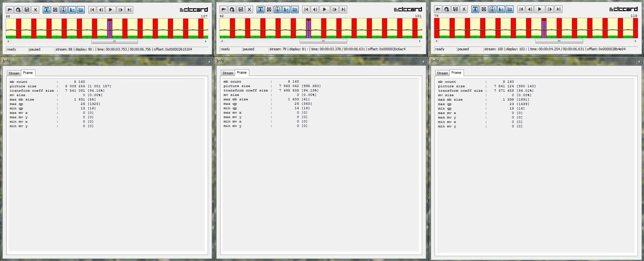
Task: Click save icon in the right window
Action: 455,9
